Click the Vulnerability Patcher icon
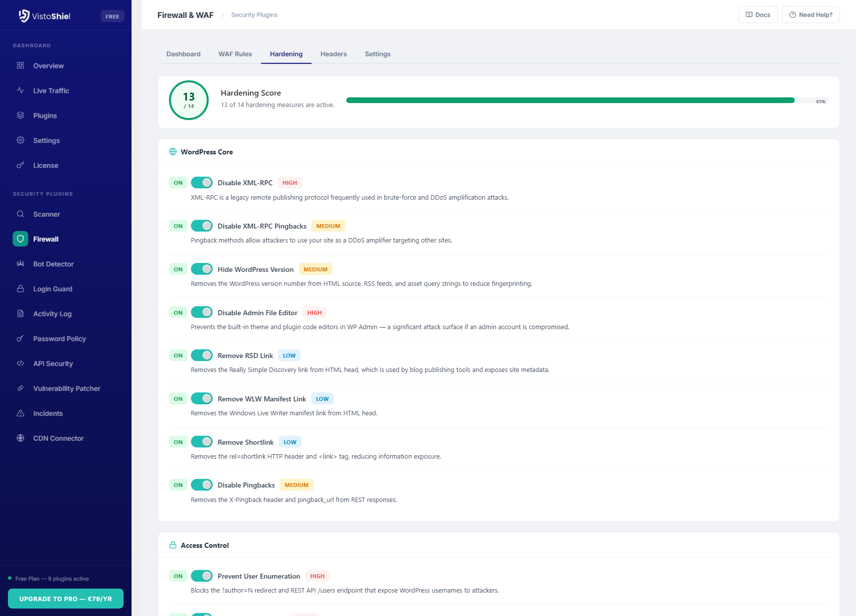 tap(20, 388)
